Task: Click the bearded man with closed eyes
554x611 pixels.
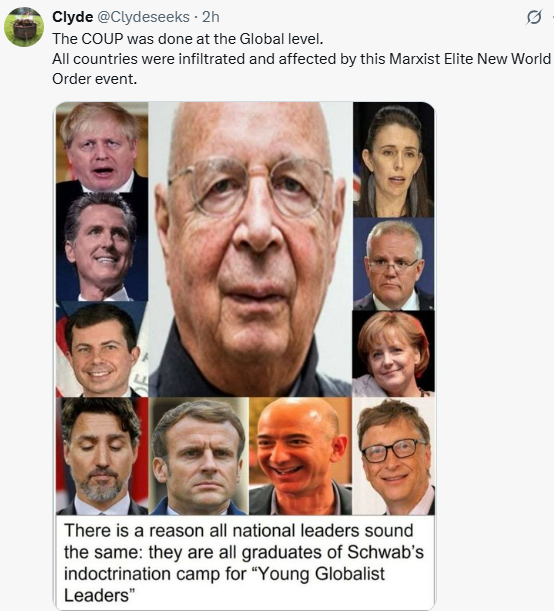Action: click(102, 456)
